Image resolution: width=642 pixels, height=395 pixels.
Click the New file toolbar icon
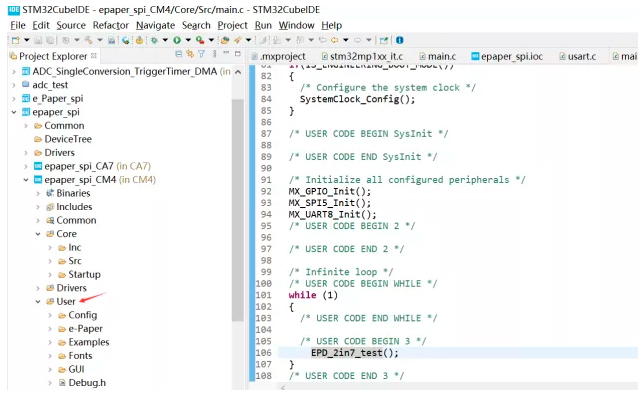click(x=16, y=40)
